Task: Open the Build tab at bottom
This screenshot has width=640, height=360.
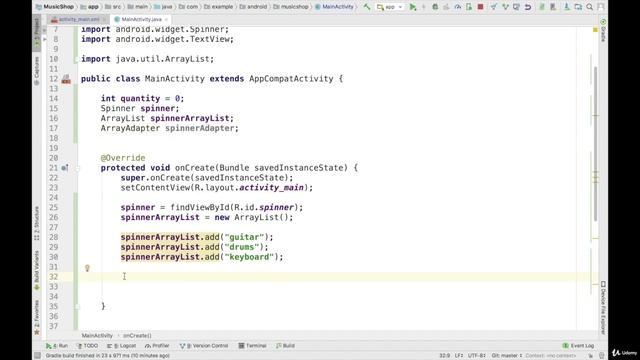Action: point(285,346)
